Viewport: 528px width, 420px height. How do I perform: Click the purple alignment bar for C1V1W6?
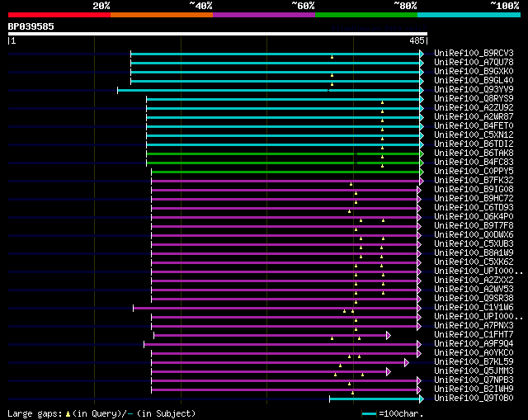point(277,309)
